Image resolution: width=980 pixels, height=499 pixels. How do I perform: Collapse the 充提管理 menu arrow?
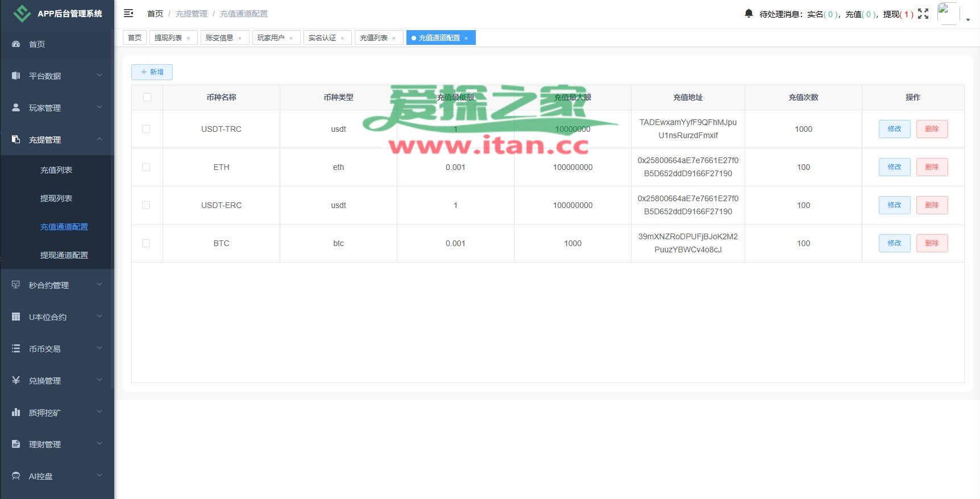99,139
